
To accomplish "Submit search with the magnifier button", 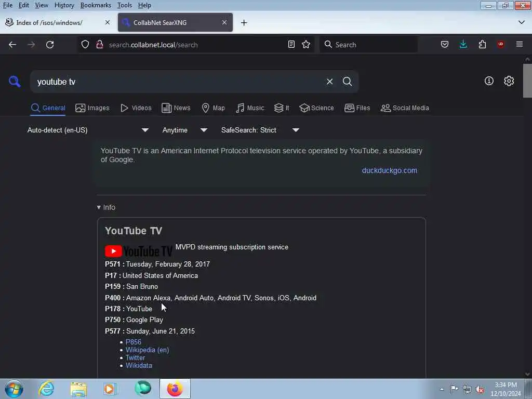I will 347,82.
